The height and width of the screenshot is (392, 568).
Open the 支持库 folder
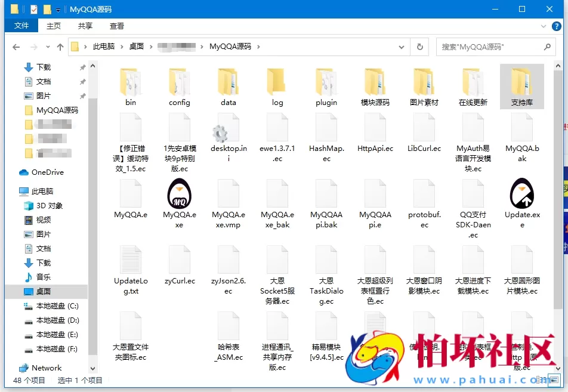521,84
